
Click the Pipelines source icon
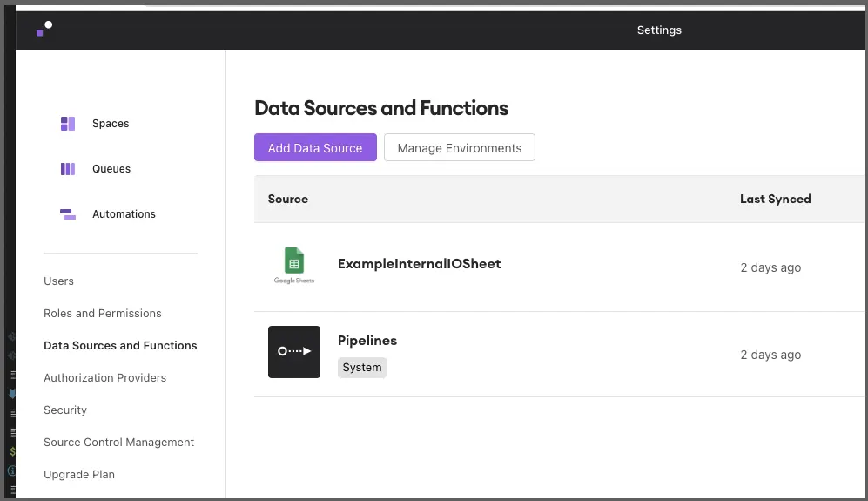coord(294,352)
